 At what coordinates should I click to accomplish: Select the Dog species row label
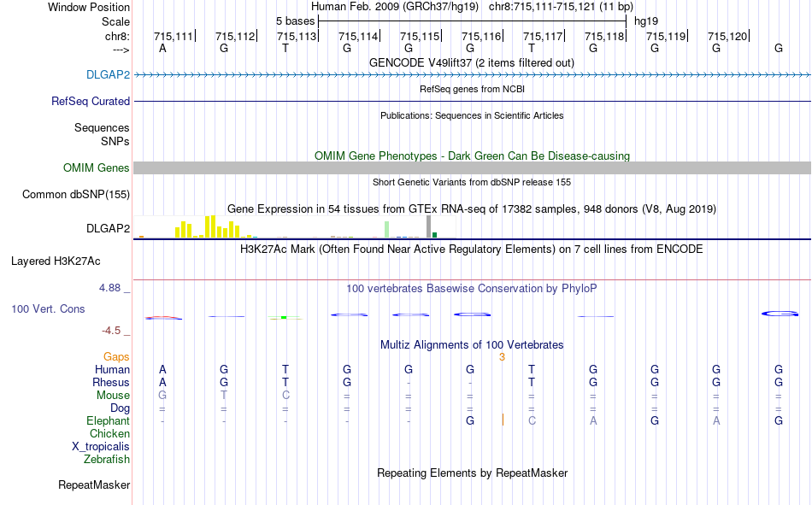point(120,408)
